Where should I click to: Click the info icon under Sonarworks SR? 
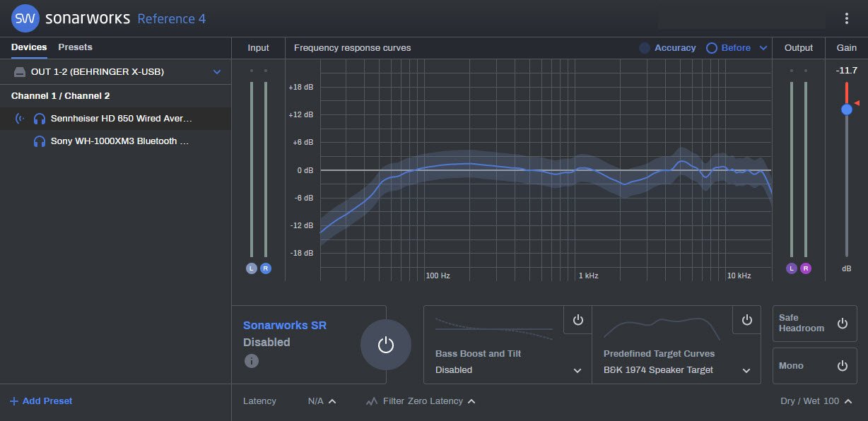tap(251, 361)
